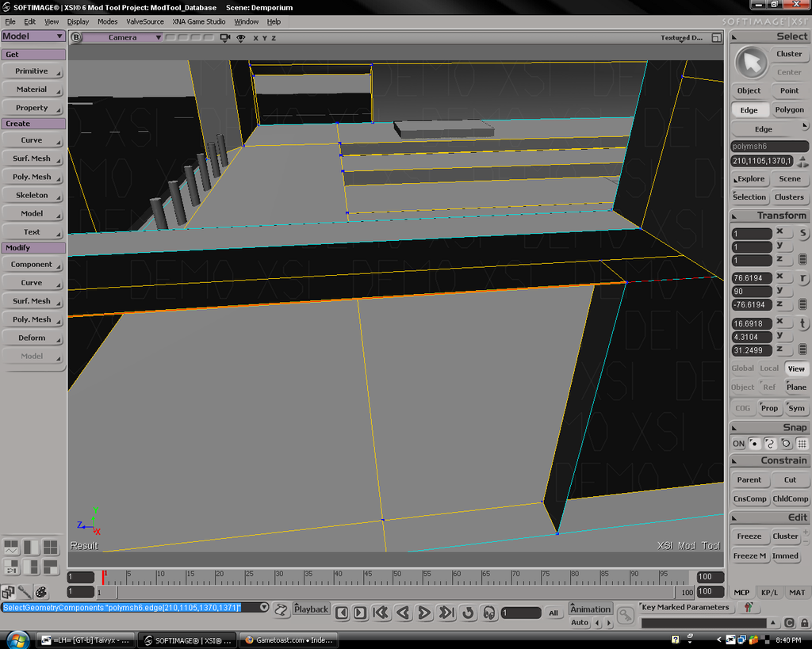Open the viewport eye visibility menu
The height and width of the screenshot is (649, 812).
pos(241,38)
